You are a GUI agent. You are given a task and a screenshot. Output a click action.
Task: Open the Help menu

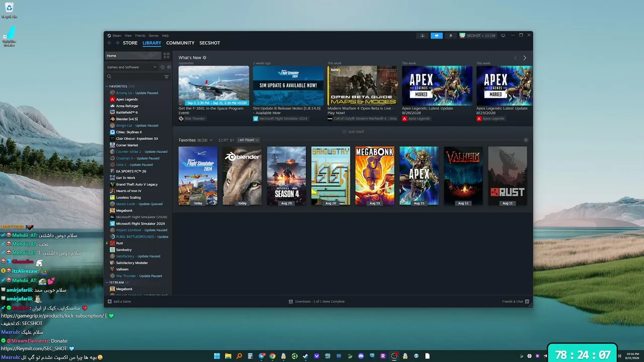(165, 36)
